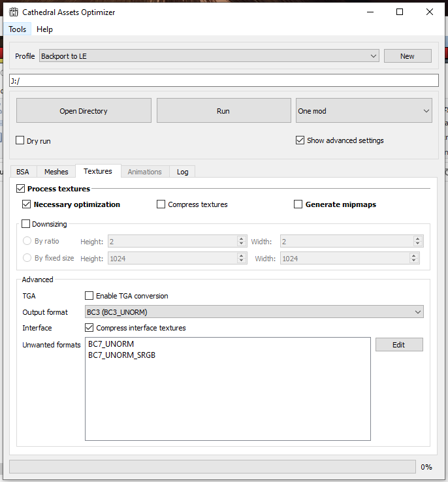Open the Tools menu
Screen dimensions: 448x482
click(x=17, y=29)
